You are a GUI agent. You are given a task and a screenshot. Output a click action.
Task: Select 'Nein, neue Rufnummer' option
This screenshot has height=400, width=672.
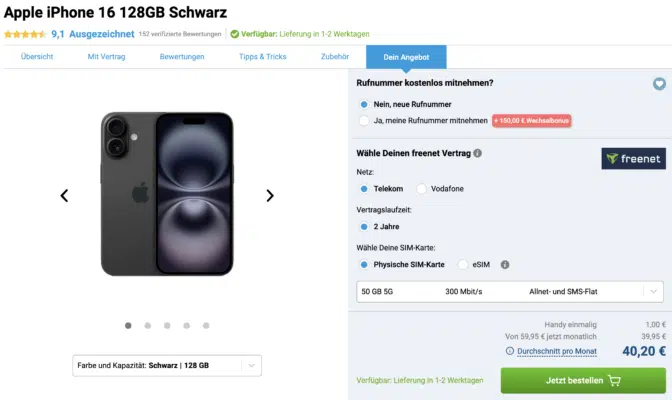[364, 104]
